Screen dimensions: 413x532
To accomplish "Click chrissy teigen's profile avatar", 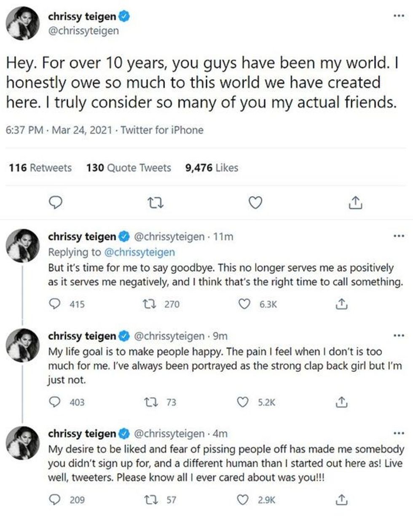I will tap(23, 23).
